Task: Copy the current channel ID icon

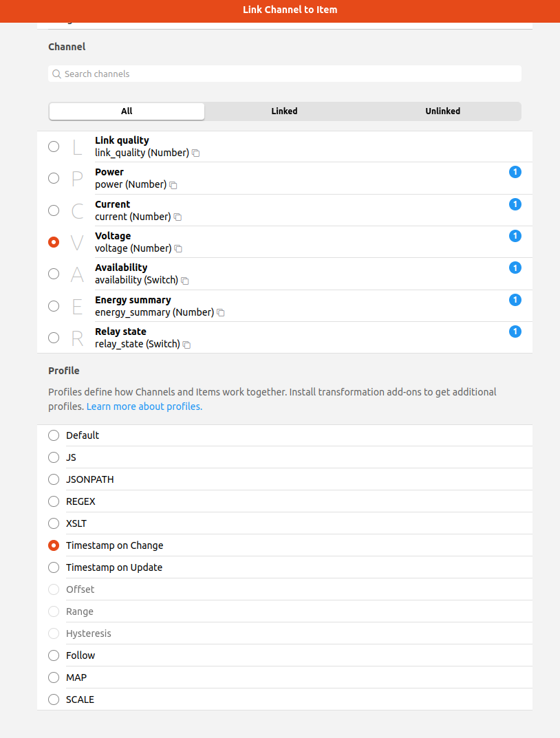Action: [177, 217]
